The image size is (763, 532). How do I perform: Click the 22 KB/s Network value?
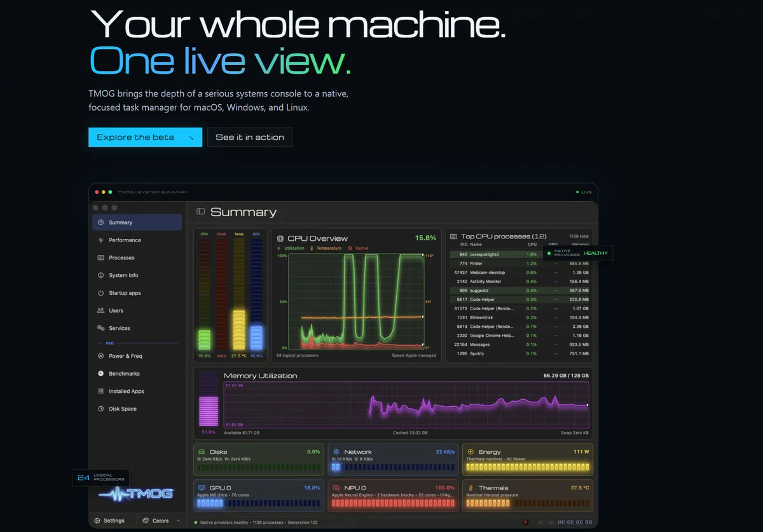445,452
